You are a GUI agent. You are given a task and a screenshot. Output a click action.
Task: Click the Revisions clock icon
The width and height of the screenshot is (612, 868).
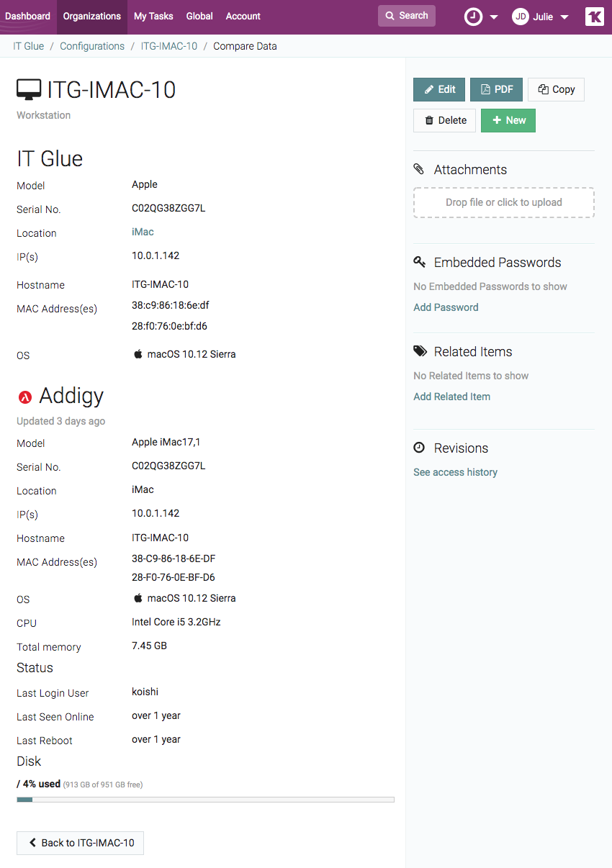[419, 448]
